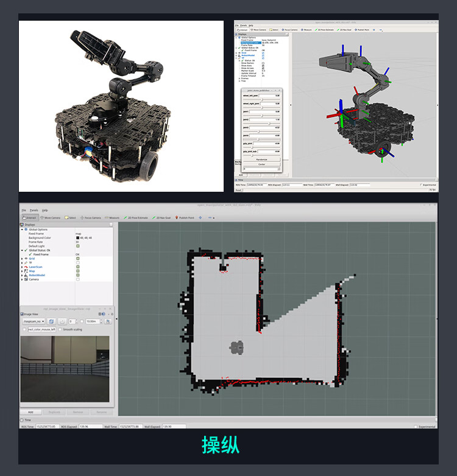Image resolution: width=457 pixels, height=476 pixels.
Task: Click Select tool in bottom RViz toolbar
Action: pos(70,218)
